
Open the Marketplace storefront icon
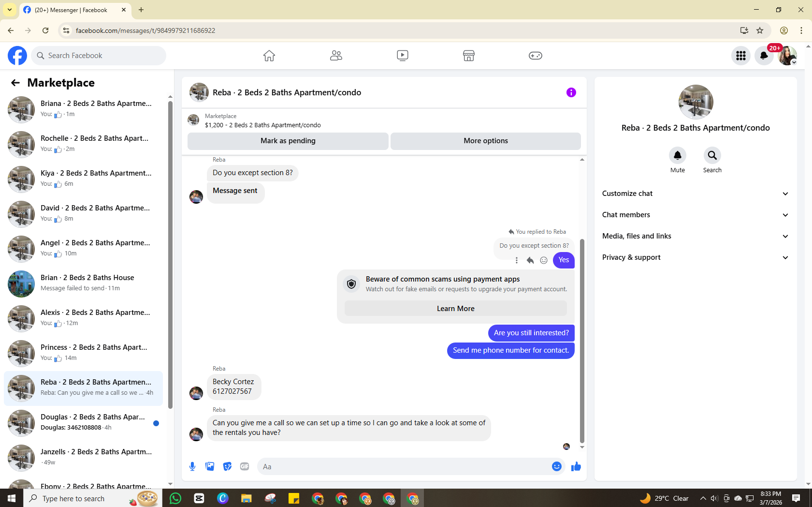click(469, 56)
